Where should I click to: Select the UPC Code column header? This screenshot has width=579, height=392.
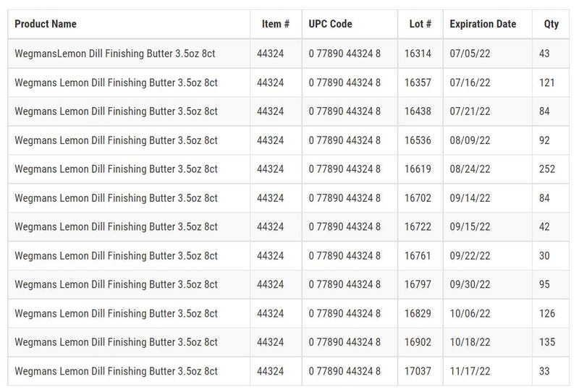point(331,24)
